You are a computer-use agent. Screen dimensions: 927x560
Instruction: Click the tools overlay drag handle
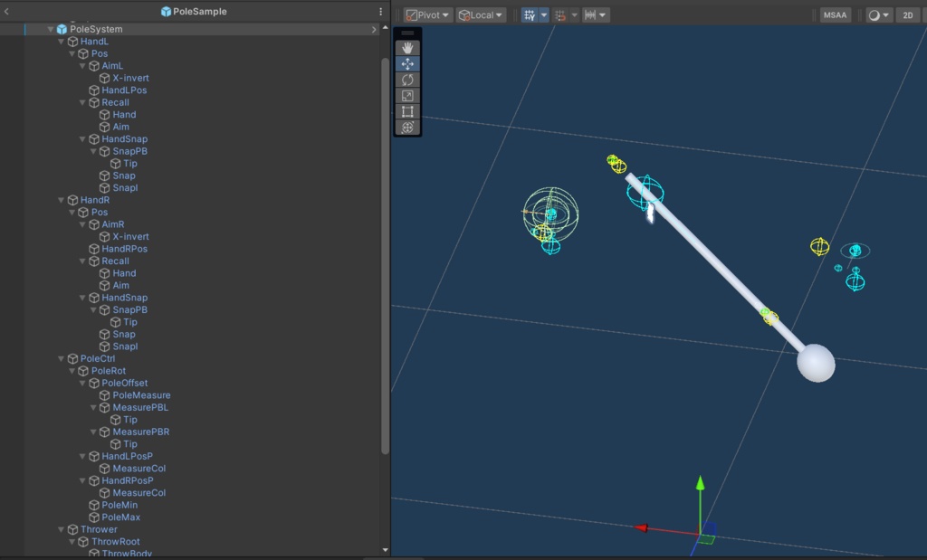(407, 33)
